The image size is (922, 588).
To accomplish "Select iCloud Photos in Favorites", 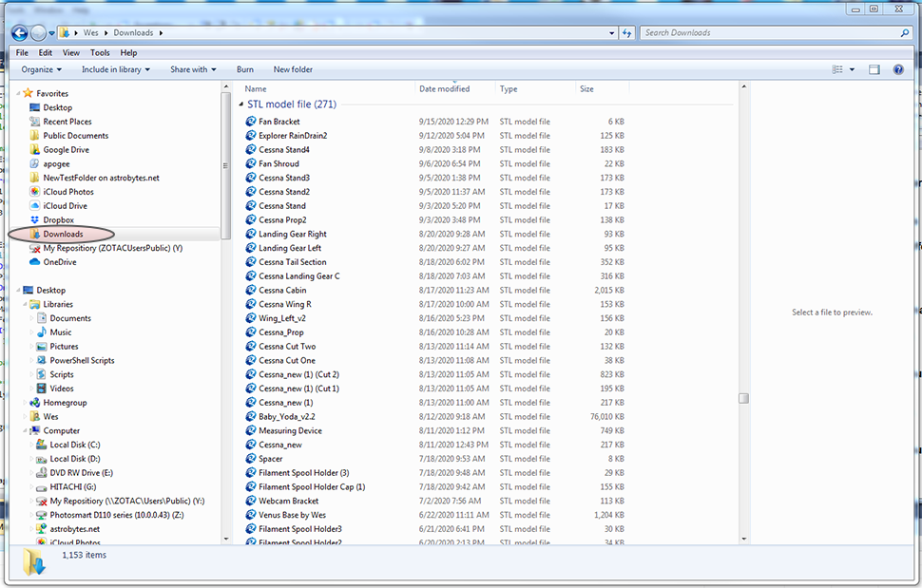I will point(67,192).
